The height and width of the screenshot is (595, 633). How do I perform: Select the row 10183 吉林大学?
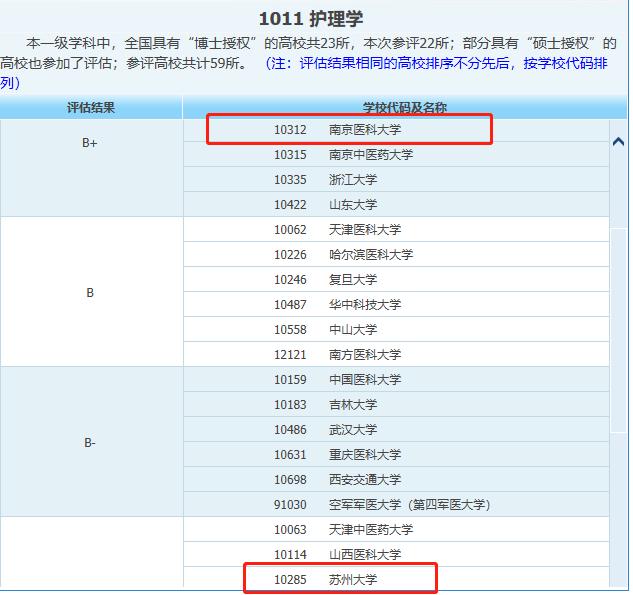396,405
